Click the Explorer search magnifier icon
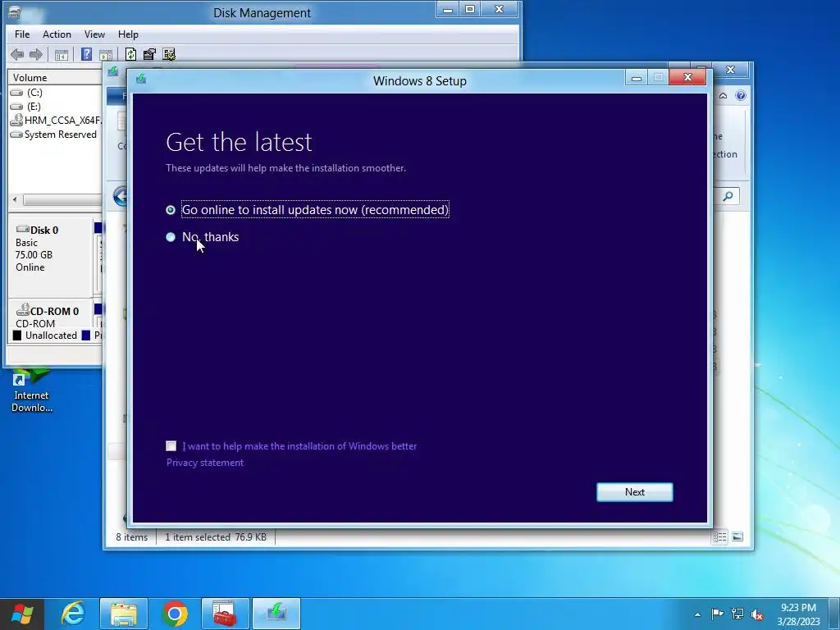Screen dimensions: 840x630 [728, 196]
